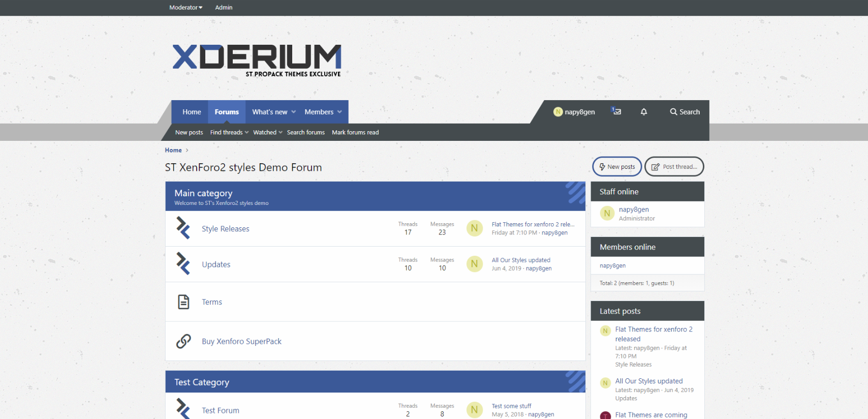This screenshot has height=419, width=868.
Task: Expand the What's new dropdown arrow
Action: pyautogui.click(x=293, y=112)
